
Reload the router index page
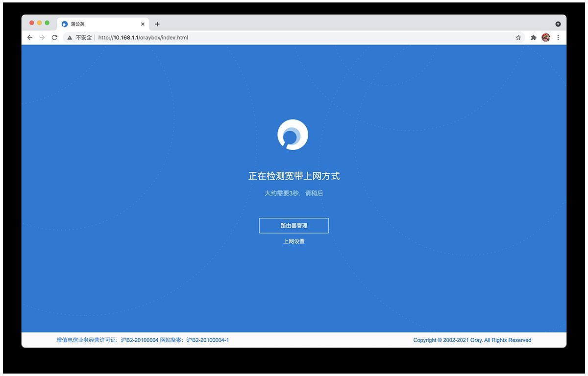point(54,38)
